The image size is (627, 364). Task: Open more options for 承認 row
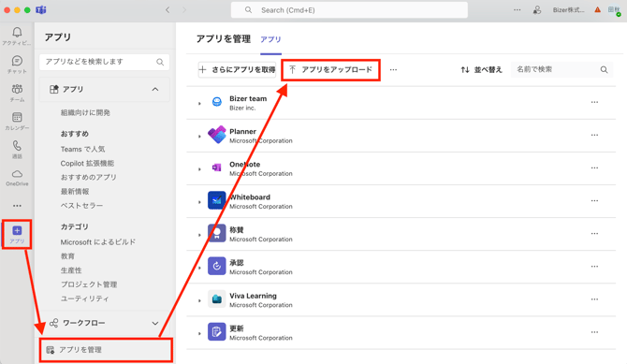(594, 266)
